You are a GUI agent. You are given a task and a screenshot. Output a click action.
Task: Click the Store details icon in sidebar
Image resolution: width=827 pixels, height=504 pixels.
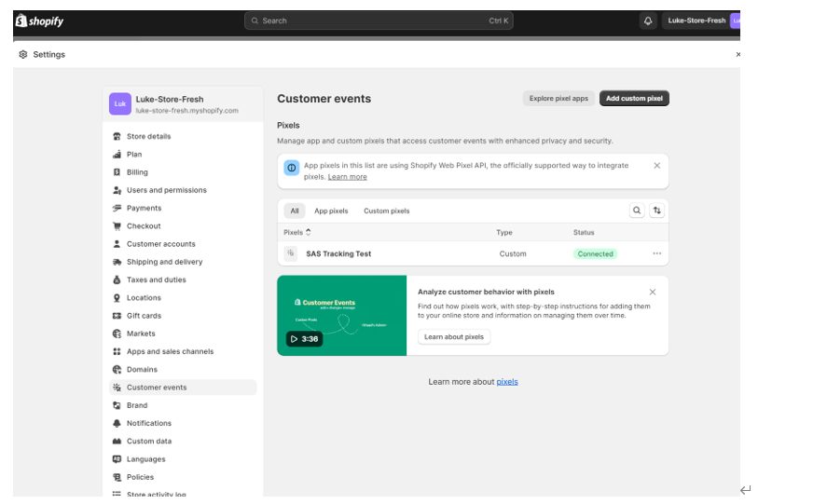coord(117,137)
